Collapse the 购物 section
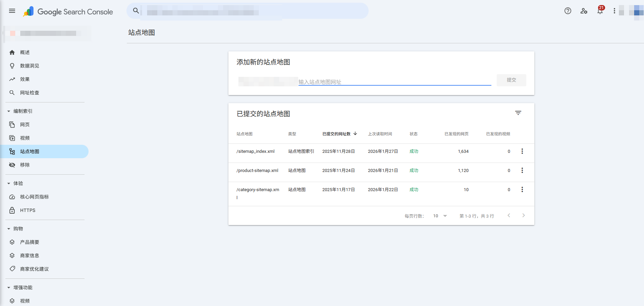 (x=8, y=229)
